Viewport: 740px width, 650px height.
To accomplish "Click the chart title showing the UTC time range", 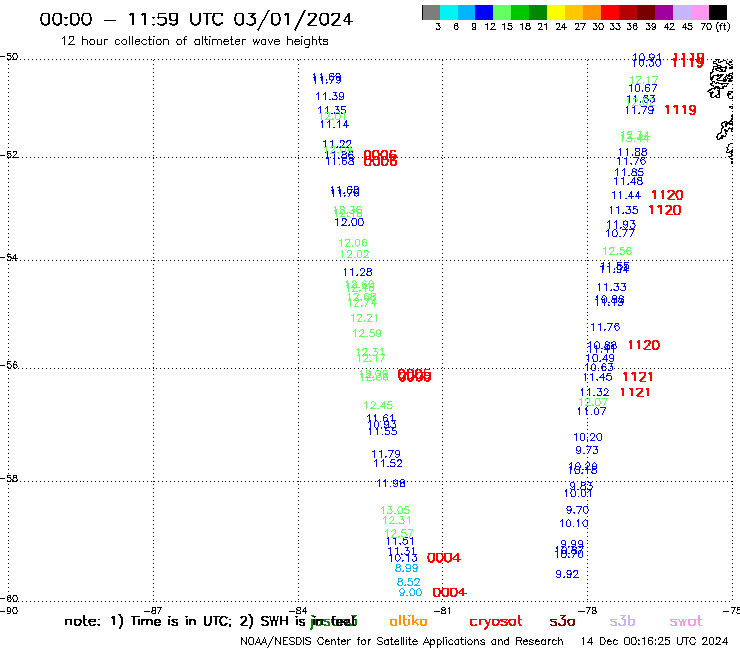I will point(196,19).
